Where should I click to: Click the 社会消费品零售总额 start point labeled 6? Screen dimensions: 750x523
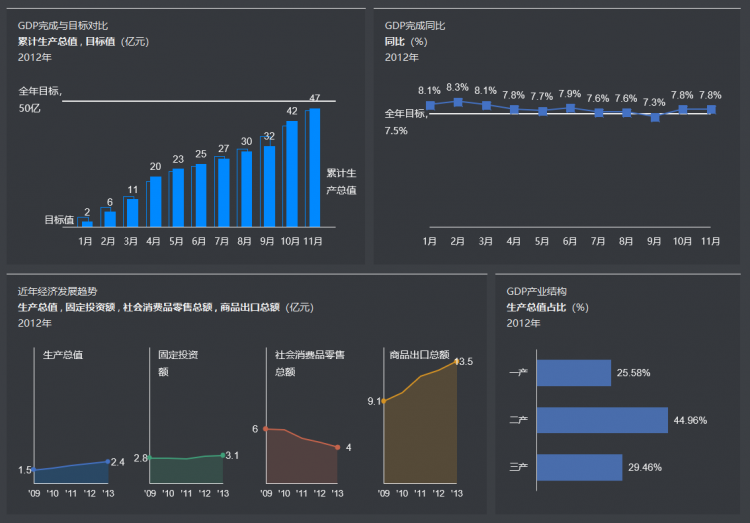click(x=266, y=429)
